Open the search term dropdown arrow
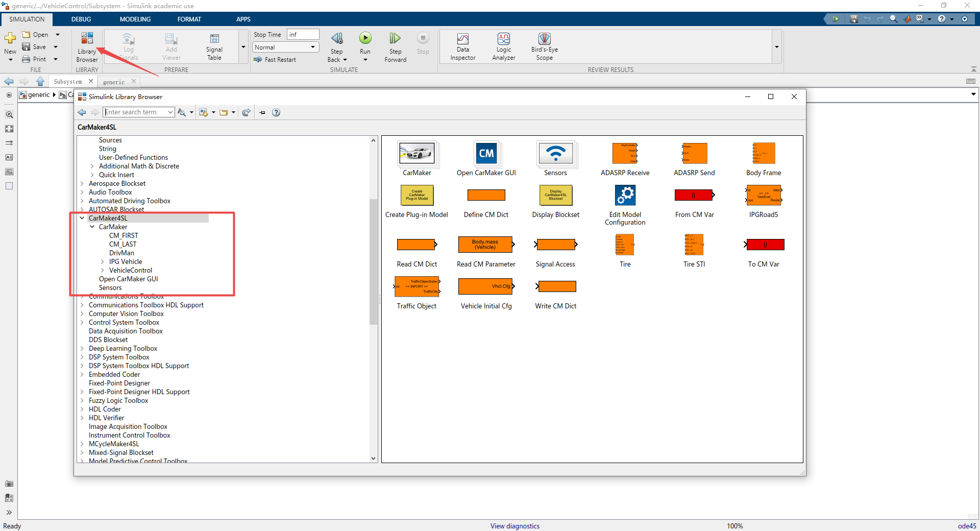980x531 pixels. point(170,112)
